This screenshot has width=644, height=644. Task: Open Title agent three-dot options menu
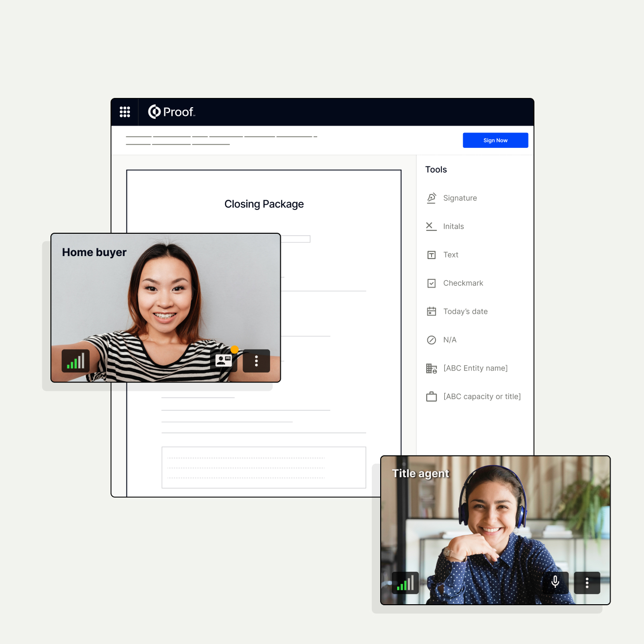coord(587,583)
